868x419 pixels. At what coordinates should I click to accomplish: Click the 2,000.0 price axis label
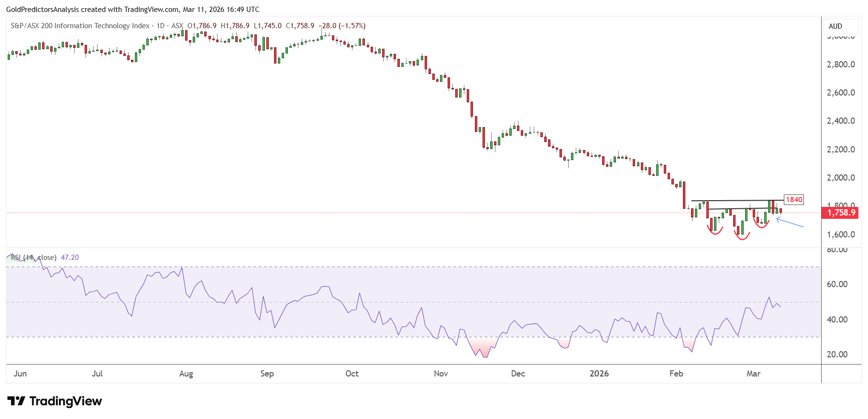841,178
